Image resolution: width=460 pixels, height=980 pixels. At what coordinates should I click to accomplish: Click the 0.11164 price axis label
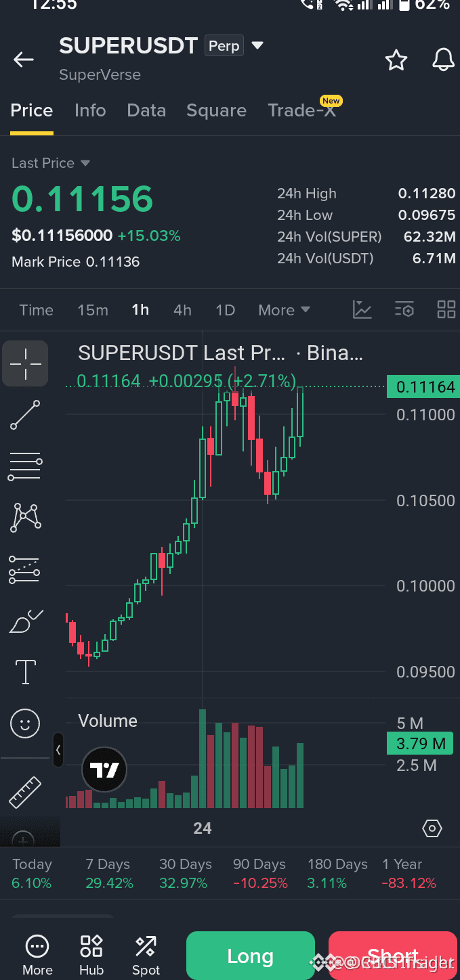point(423,387)
